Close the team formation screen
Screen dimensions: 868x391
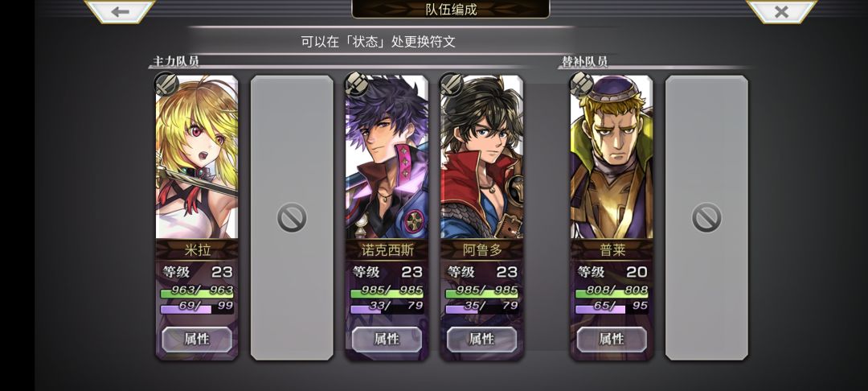click(781, 11)
